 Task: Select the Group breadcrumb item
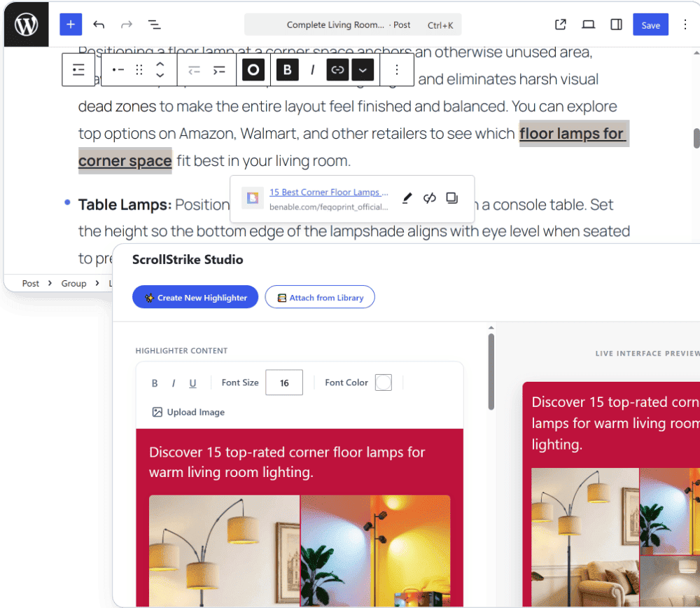point(73,283)
